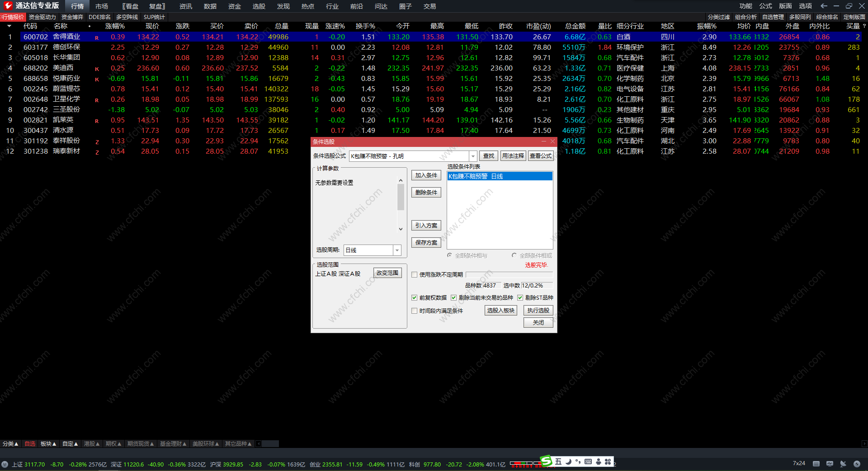Switch to the DDE排名 tab

[99, 17]
